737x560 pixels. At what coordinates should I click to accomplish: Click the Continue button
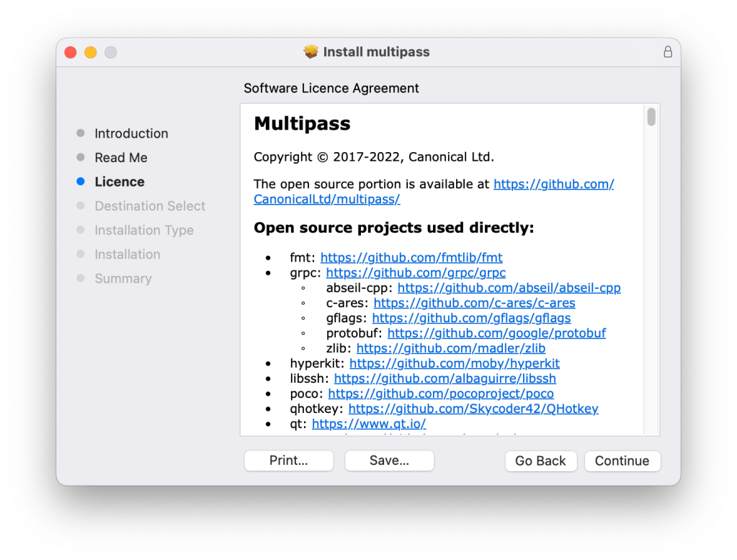pos(622,461)
